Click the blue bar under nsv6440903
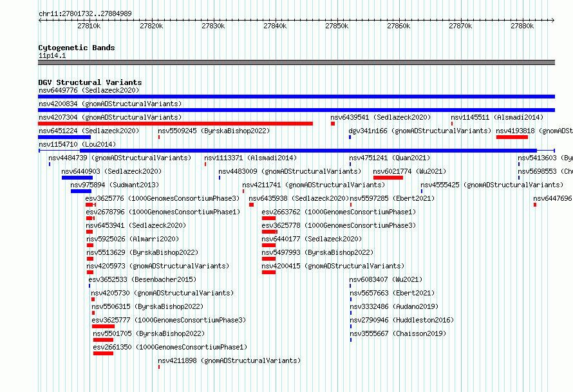Image resolution: width=573 pixels, height=392 pixels. pos(77,178)
